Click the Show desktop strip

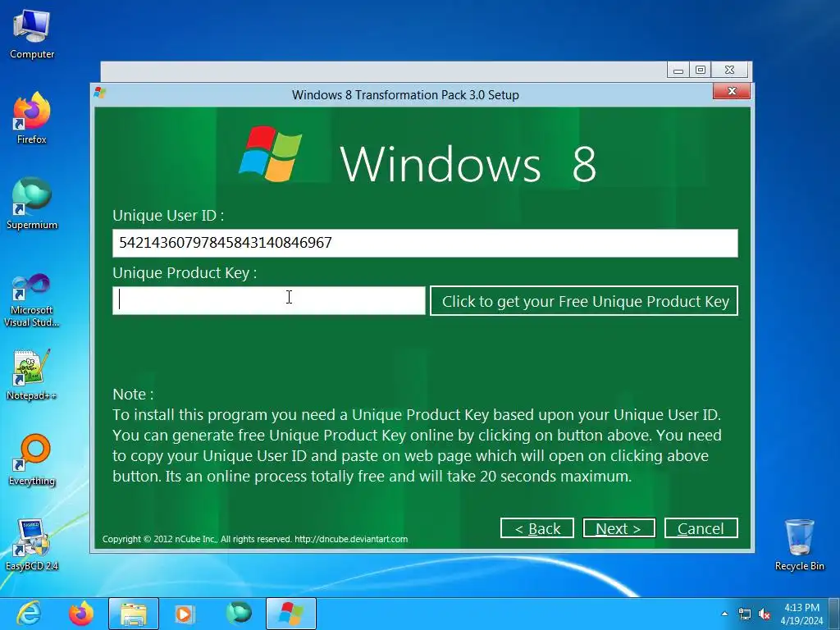(836, 614)
